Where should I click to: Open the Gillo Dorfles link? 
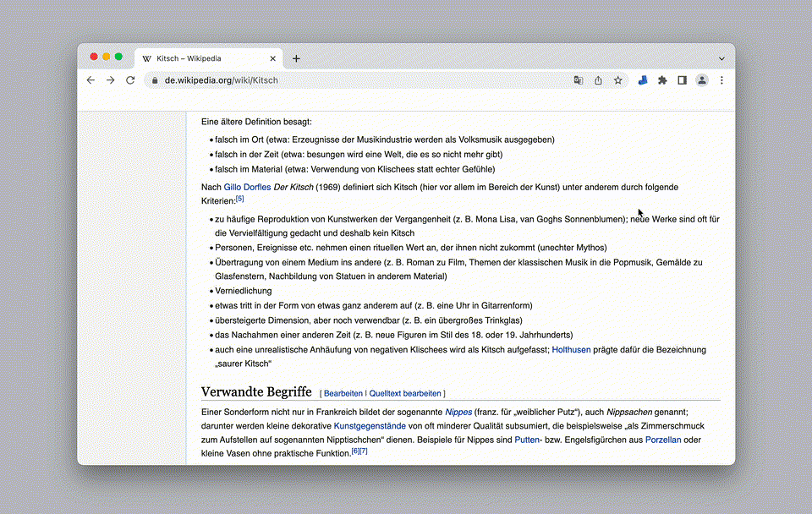click(x=247, y=187)
